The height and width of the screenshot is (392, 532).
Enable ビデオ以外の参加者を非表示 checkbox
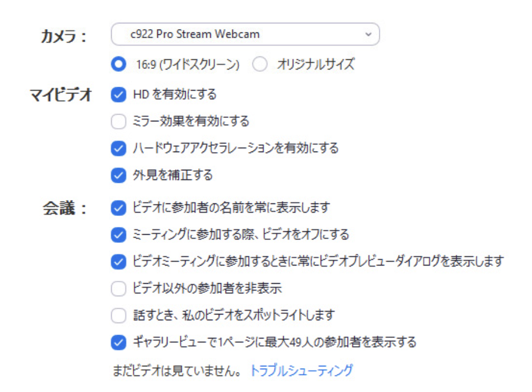(x=118, y=289)
